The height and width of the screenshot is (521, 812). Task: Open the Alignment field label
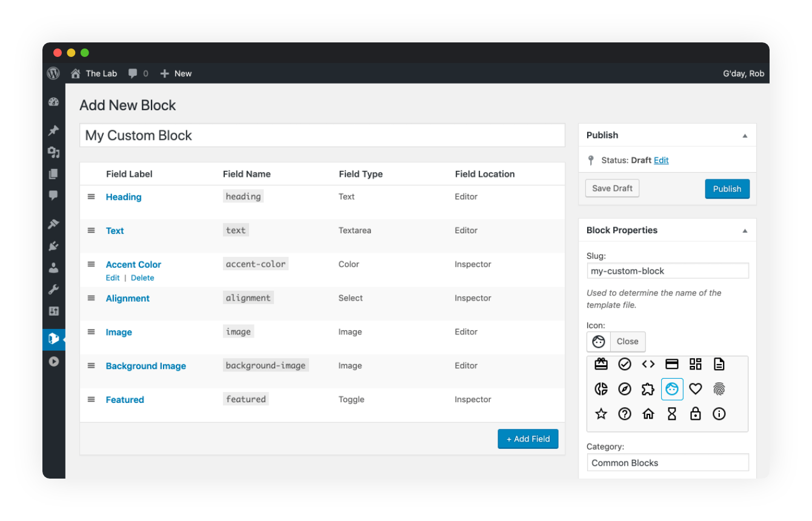click(128, 299)
